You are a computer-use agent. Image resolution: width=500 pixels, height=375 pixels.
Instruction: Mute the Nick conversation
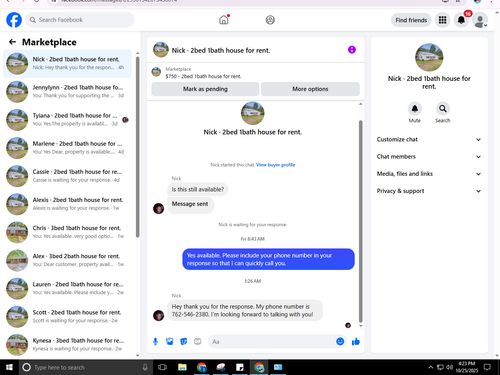(414, 109)
